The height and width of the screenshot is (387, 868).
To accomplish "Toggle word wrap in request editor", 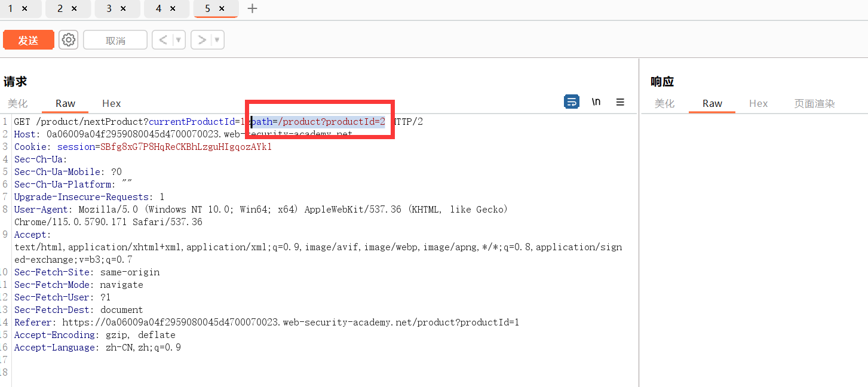I will coord(572,102).
